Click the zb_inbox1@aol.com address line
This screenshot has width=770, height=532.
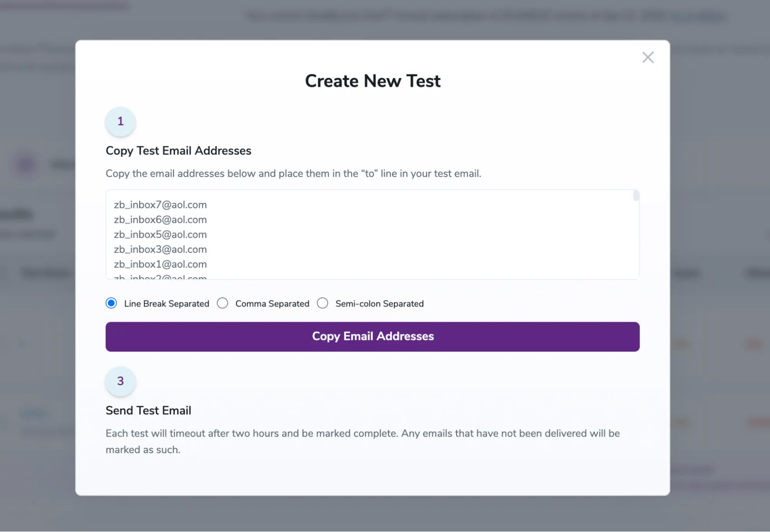[160, 264]
